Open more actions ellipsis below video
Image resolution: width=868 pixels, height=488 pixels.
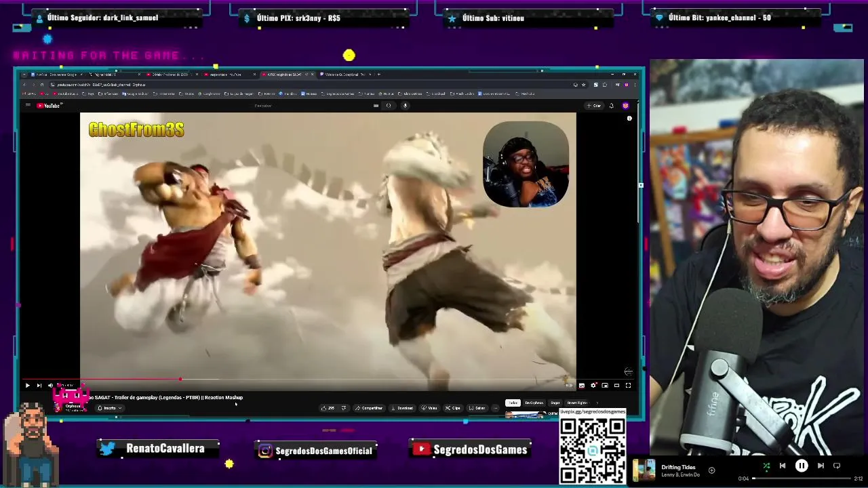pyautogui.click(x=495, y=408)
